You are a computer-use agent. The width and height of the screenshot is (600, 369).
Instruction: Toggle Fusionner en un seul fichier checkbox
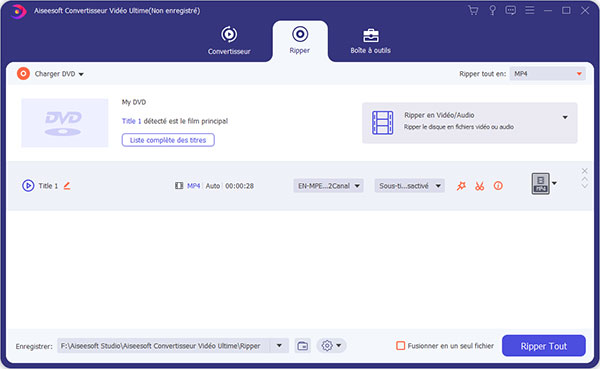click(400, 346)
